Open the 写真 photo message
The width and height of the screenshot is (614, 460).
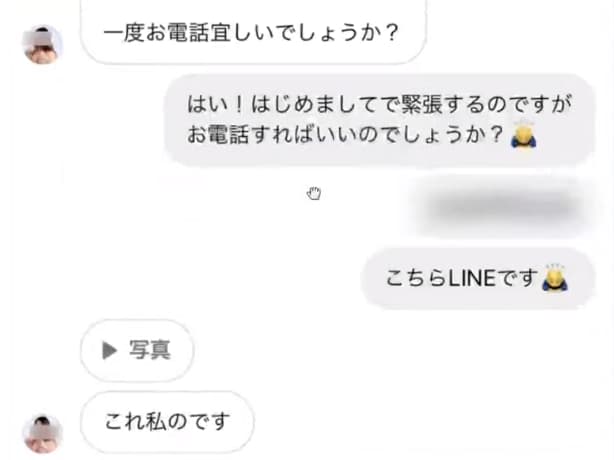pos(137,350)
